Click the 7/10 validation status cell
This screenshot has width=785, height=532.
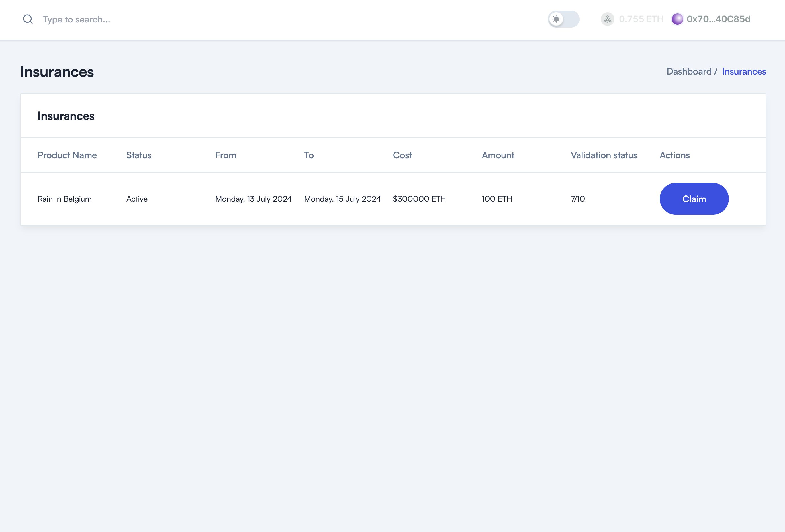[578, 199]
